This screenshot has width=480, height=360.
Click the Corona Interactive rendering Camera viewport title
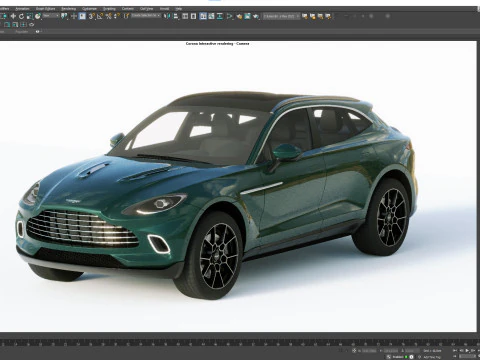click(x=217, y=44)
